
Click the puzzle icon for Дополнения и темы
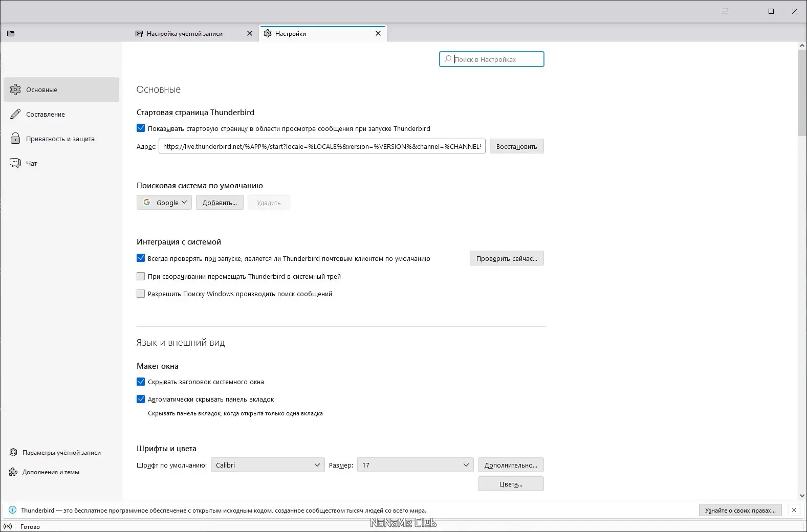13,472
